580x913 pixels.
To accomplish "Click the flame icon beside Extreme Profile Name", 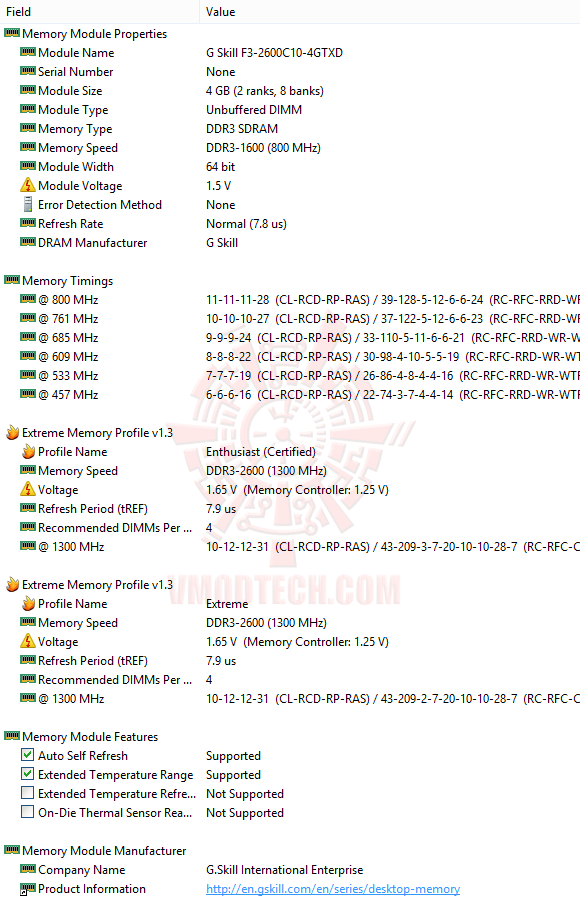I will point(28,603).
